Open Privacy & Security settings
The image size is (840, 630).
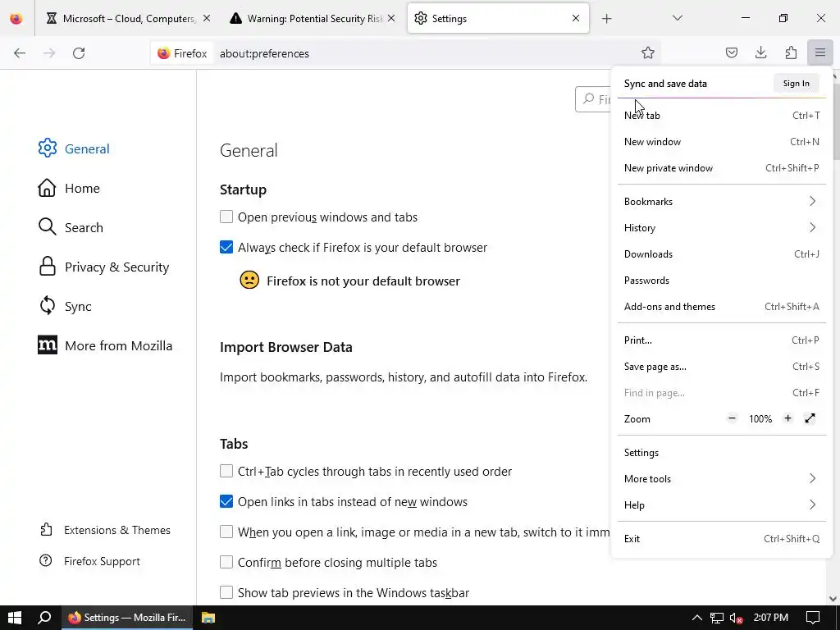[104, 267]
